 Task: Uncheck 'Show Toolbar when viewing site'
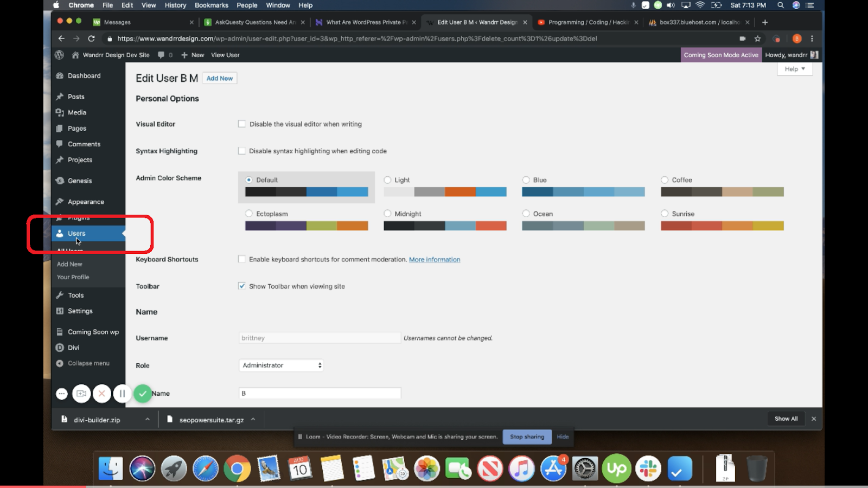pyautogui.click(x=241, y=286)
